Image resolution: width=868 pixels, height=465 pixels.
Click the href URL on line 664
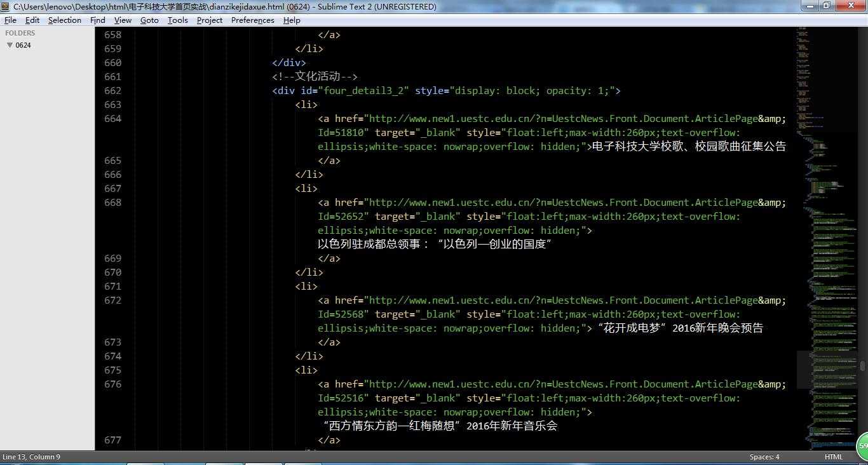pyautogui.click(x=575, y=119)
